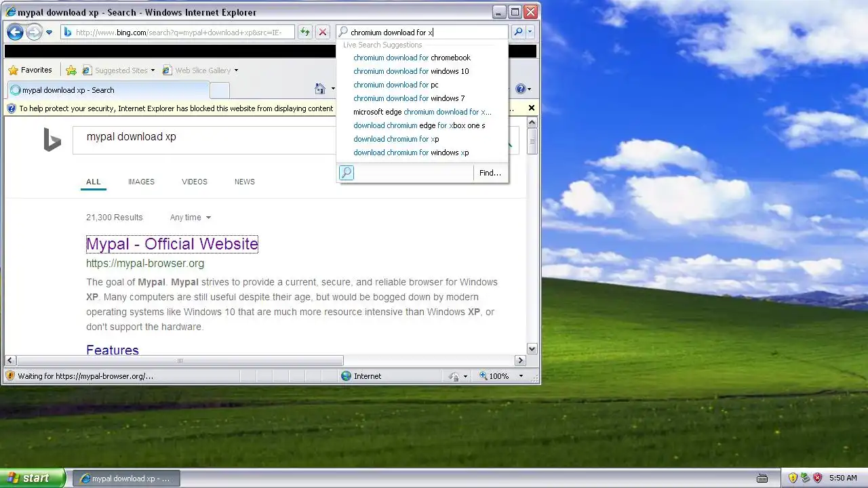
Task: Click the 'mypal download xp' taskbar button
Action: [x=126, y=479]
